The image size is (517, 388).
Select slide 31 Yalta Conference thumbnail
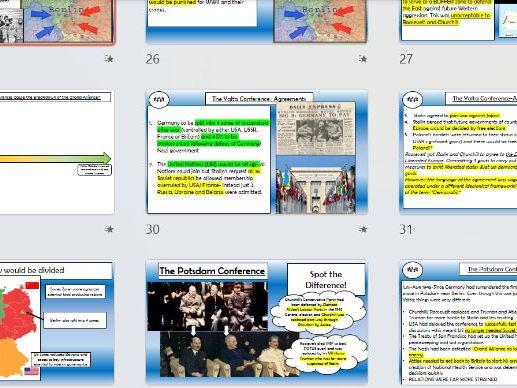[458, 152]
